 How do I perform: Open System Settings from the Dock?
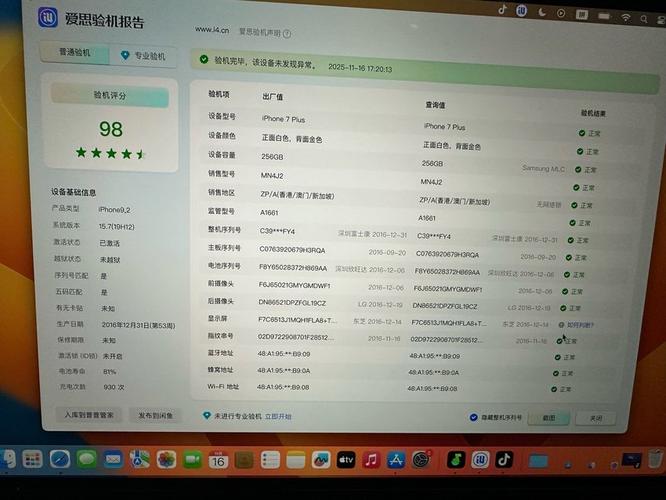click(421, 460)
